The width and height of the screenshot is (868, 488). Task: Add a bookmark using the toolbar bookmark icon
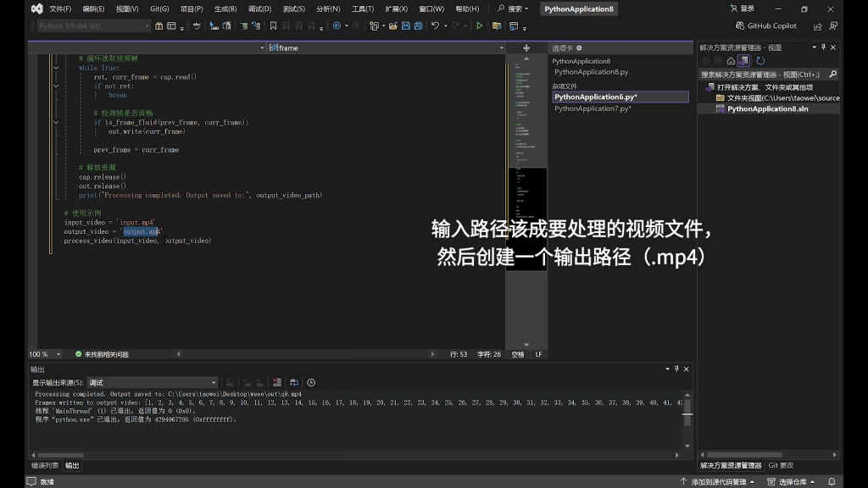tap(273, 26)
